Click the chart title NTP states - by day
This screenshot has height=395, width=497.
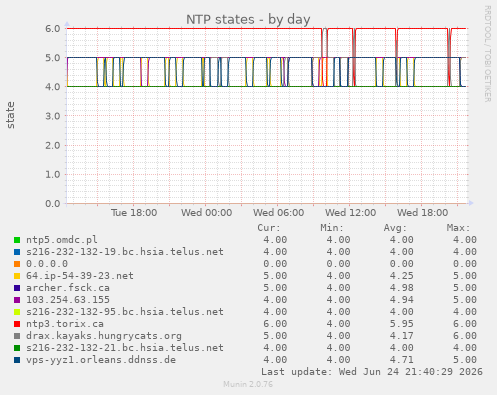point(248,20)
